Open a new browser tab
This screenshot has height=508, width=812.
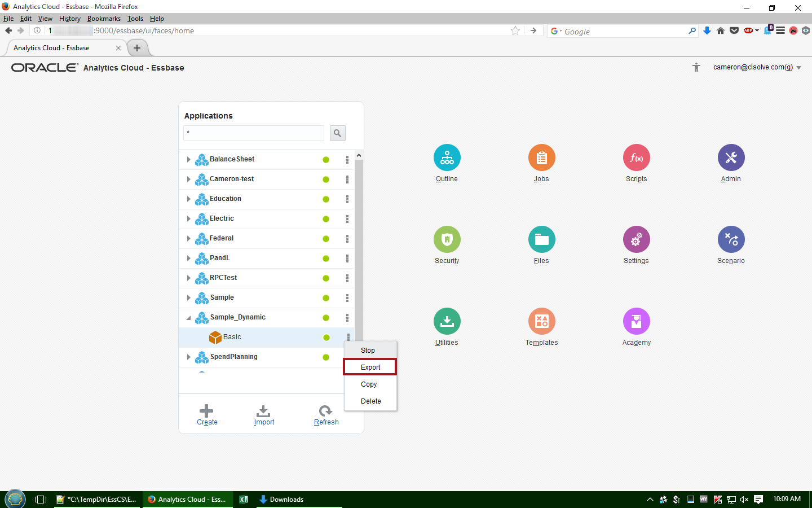pos(137,48)
